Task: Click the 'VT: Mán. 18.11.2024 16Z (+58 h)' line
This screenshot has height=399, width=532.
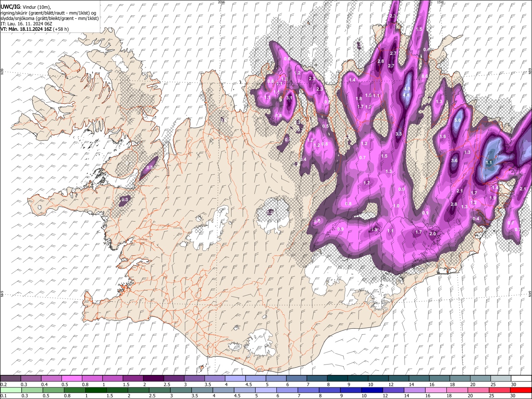Action: tap(35, 29)
